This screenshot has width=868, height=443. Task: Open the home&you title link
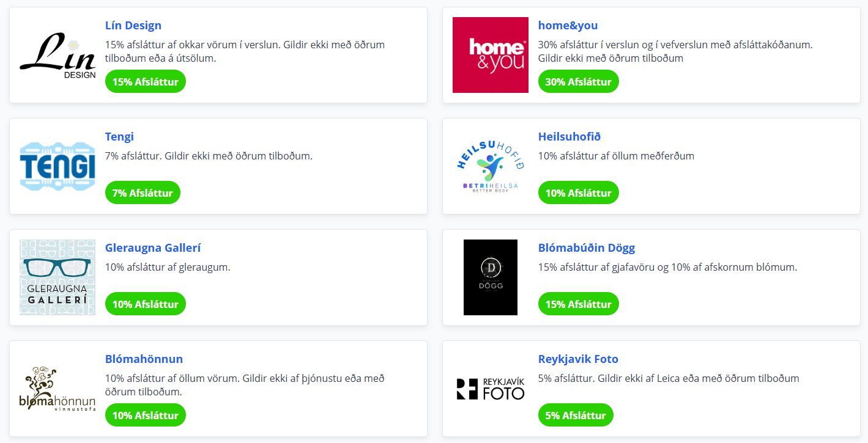pyautogui.click(x=568, y=26)
